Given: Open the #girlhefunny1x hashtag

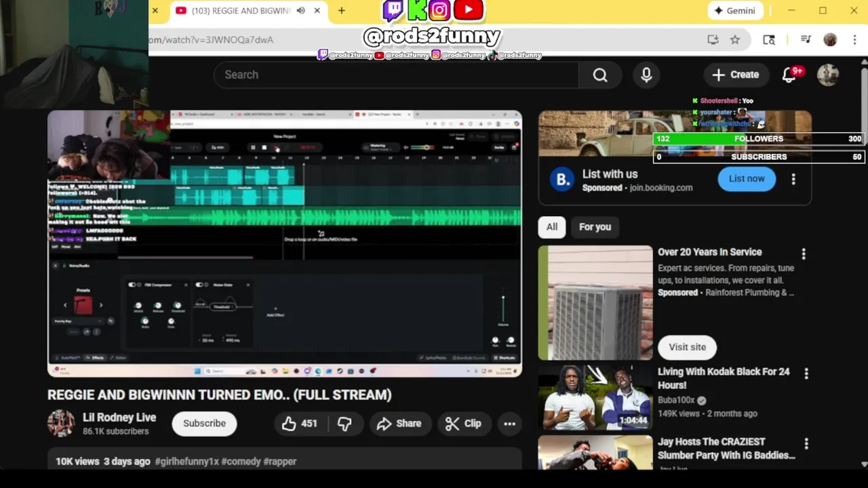Looking at the screenshot, I should tap(186, 462).
